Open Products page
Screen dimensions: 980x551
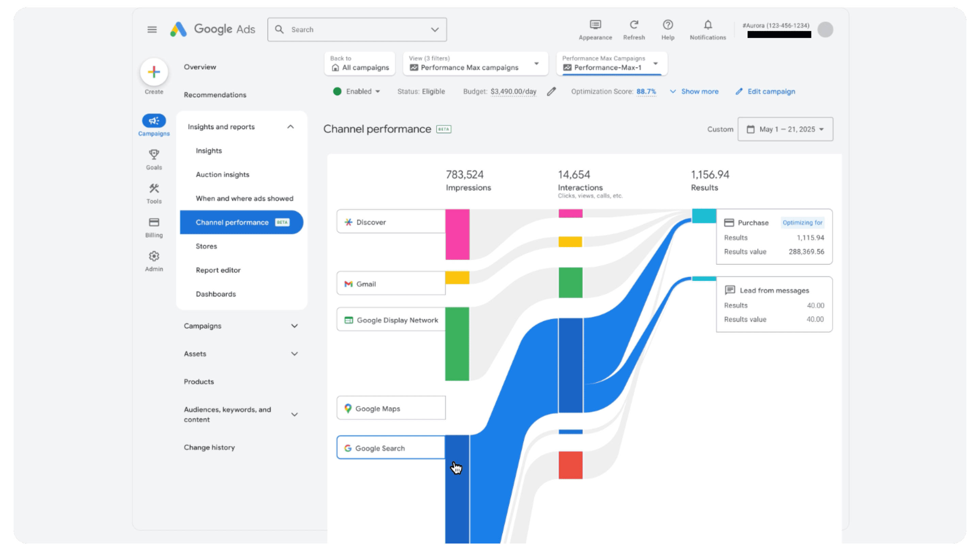click(199, 381)
